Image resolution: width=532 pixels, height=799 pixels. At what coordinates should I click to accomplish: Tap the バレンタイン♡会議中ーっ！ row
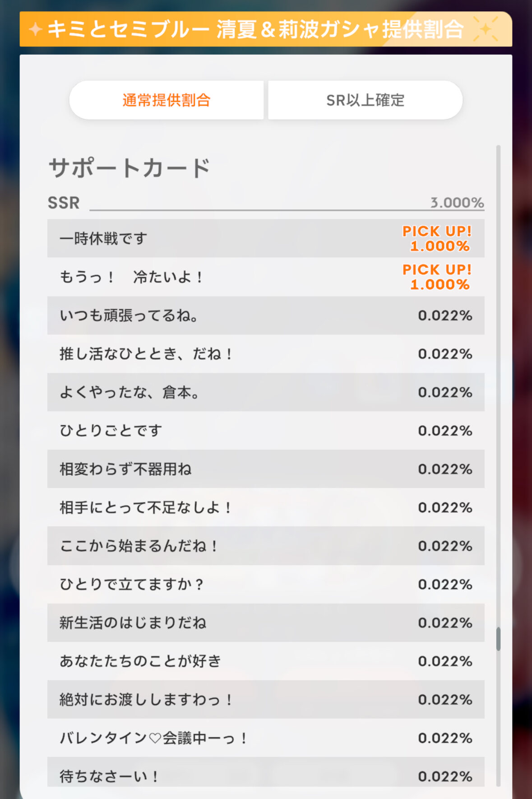[x=266, y=738]
